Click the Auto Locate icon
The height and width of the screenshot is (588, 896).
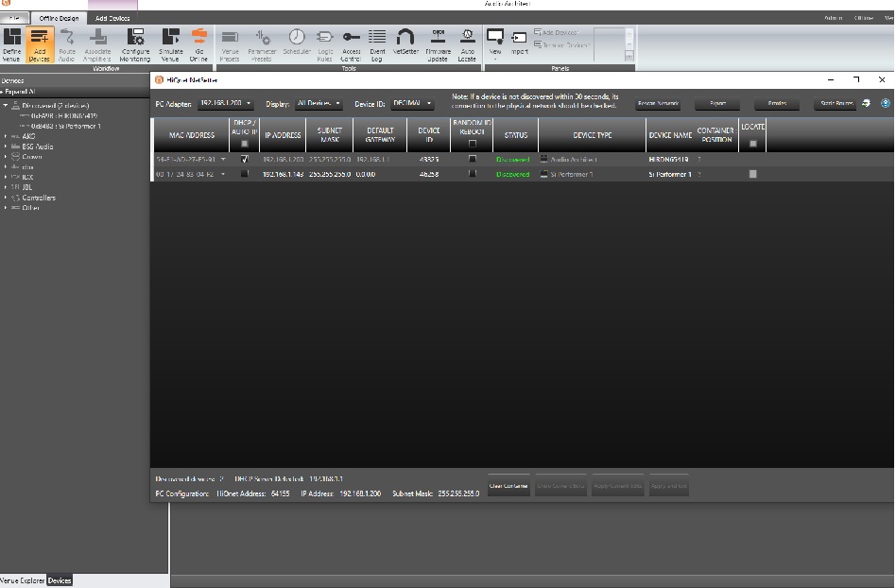[x=467, y=44]
